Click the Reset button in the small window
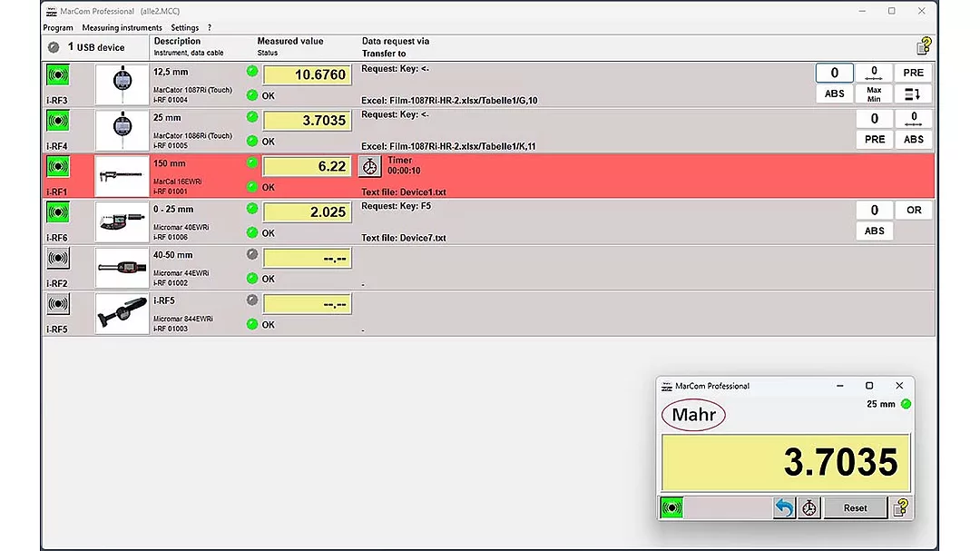This screenshot has height=551, width=980. pos(855,507)
